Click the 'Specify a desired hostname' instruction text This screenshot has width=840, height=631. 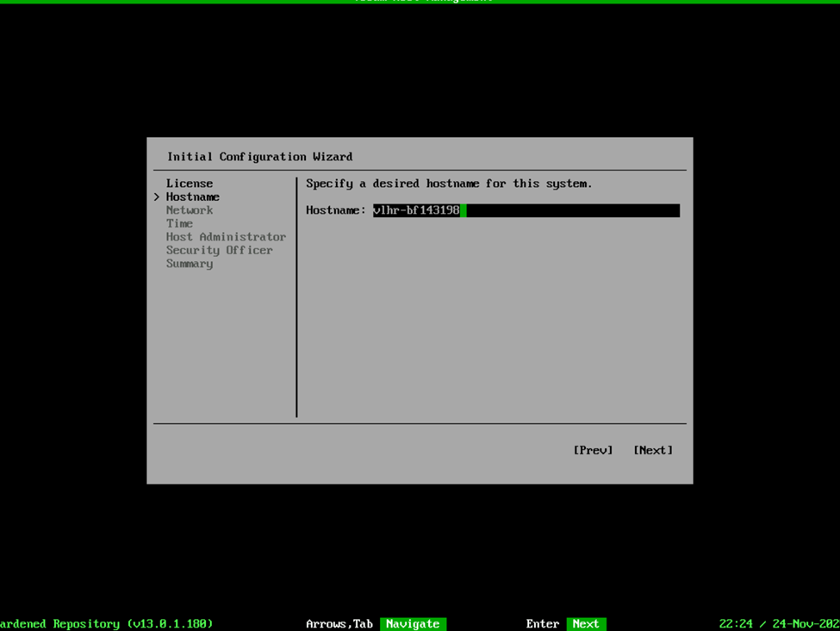pos(449,184)
